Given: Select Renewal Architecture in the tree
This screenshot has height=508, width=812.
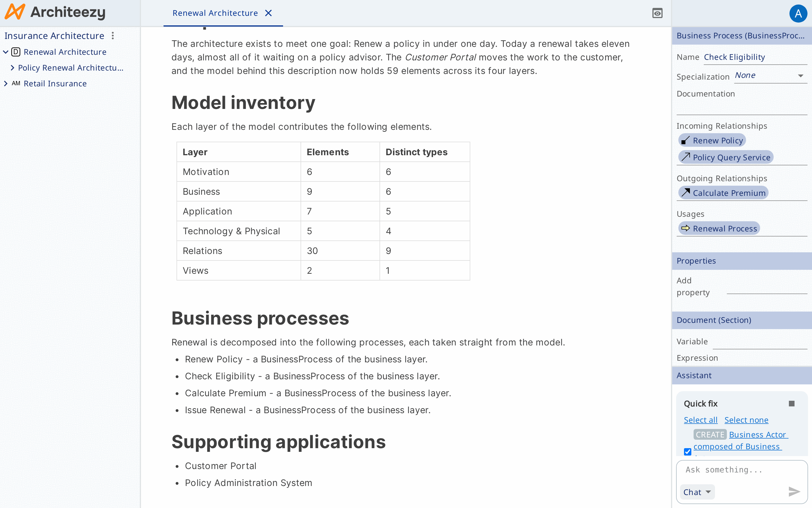Looking at the screenshot, I should pyautogui.click(x=65, y=52).
